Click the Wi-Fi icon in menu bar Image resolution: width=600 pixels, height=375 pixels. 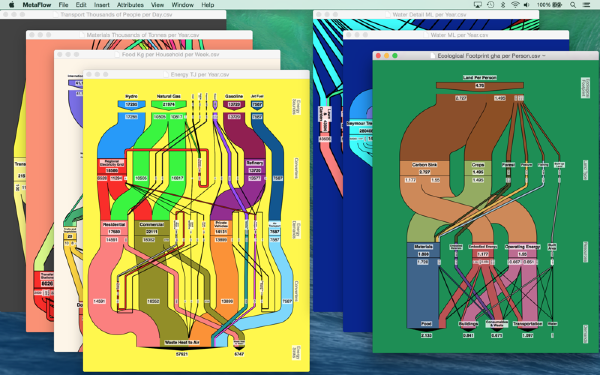click(515, 5)
